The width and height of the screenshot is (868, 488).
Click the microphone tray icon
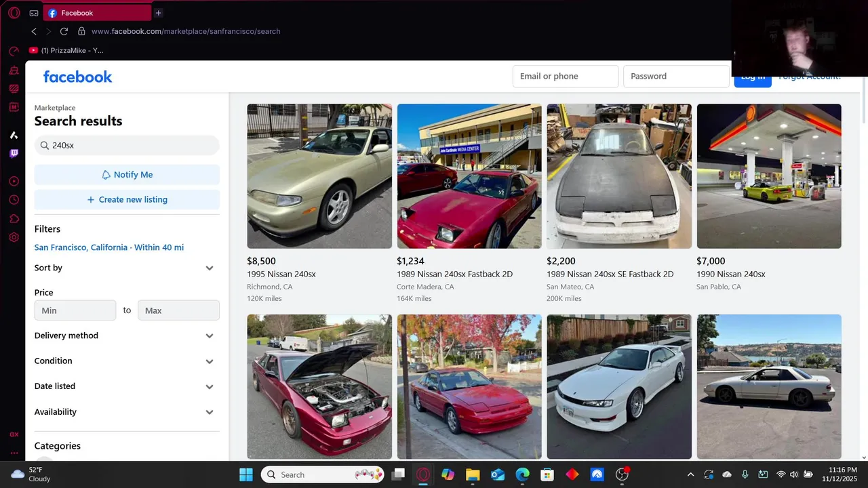pyautogui.click(x=745, y=474)
